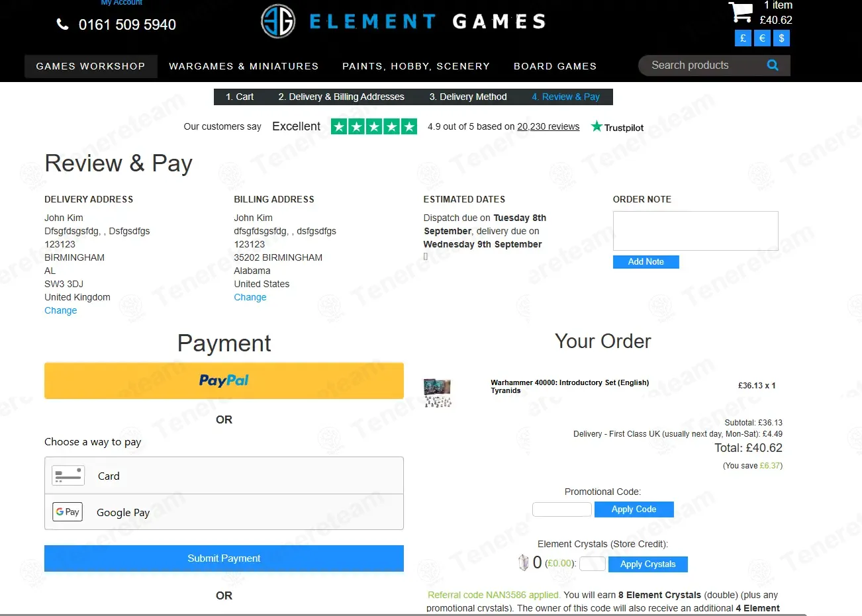
Task: Change the delivery address
Action: coord(61,310)
